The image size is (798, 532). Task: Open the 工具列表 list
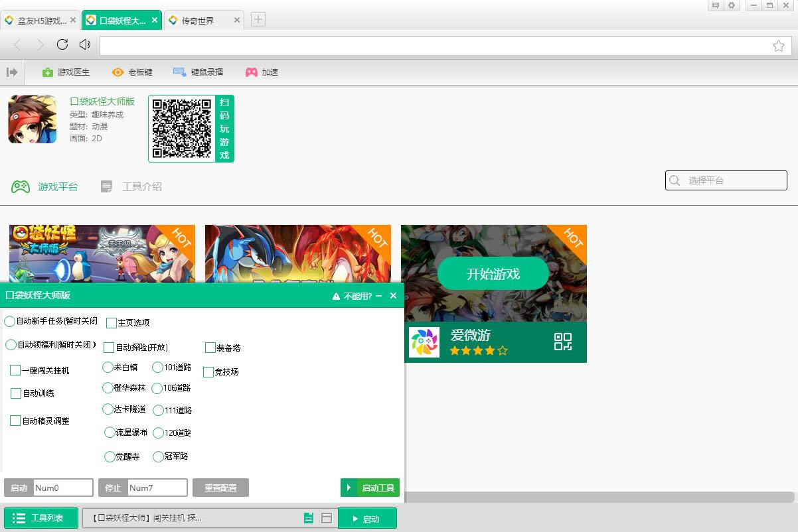(x=41, y=518)
